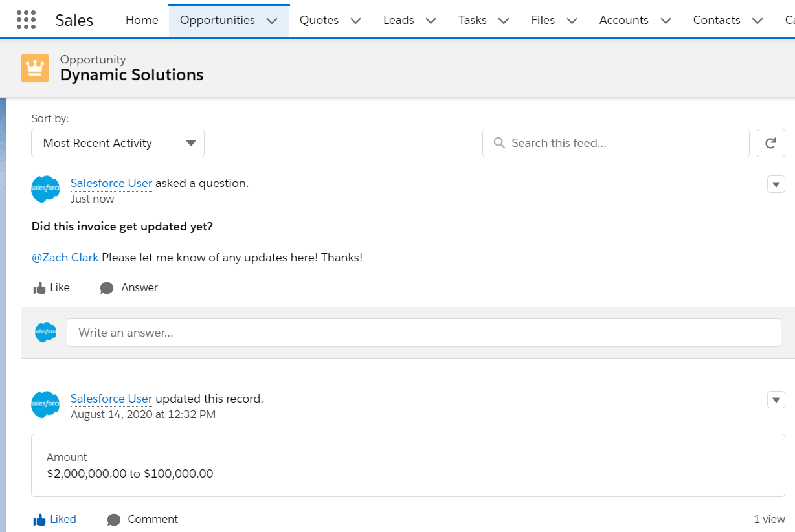Expand the Contacts tab chevron

click(x=757, y=21)
